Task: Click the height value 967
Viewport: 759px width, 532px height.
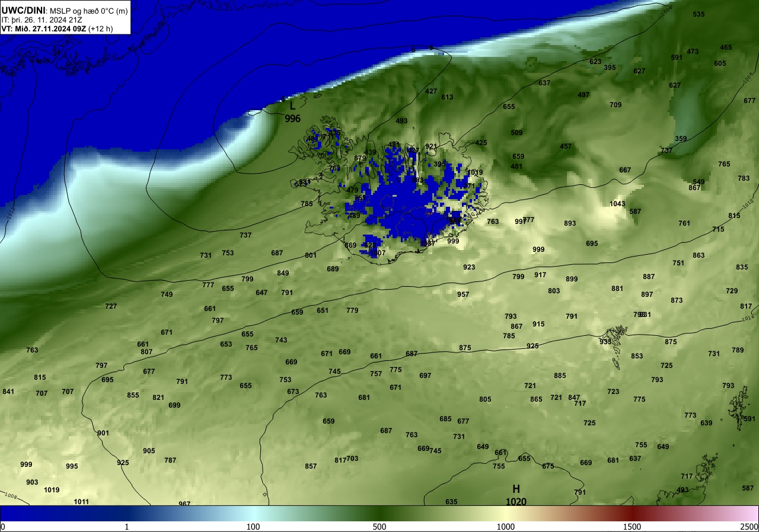Action: point(185,504)
